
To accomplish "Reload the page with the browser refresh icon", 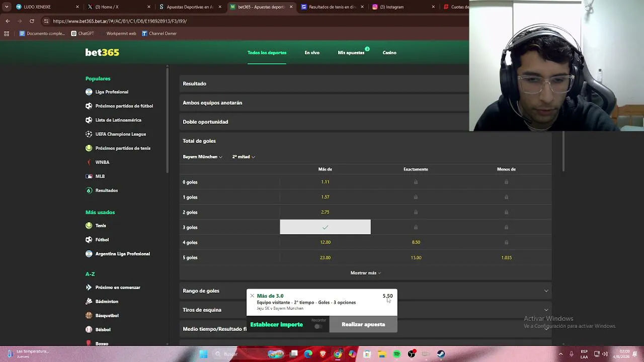I will point(32,21).
